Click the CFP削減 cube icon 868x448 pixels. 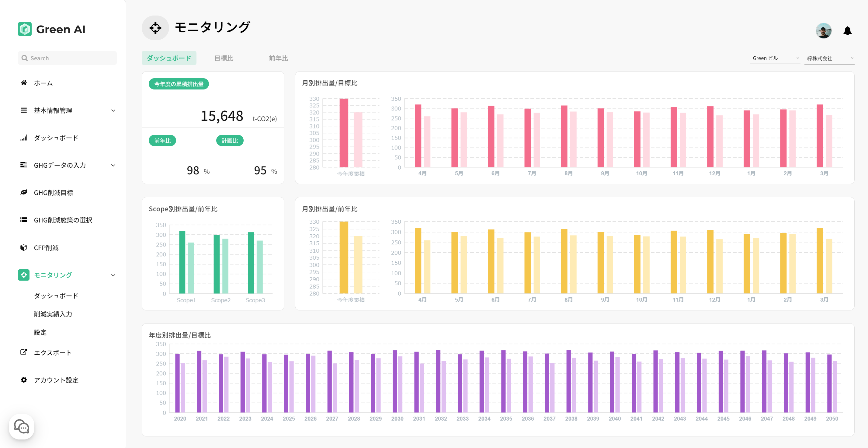(24, 247)
